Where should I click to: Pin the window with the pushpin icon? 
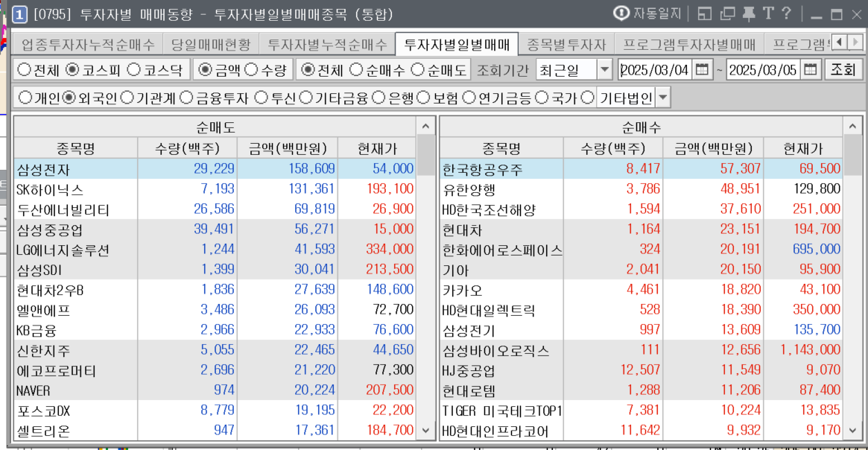point(748,13)
